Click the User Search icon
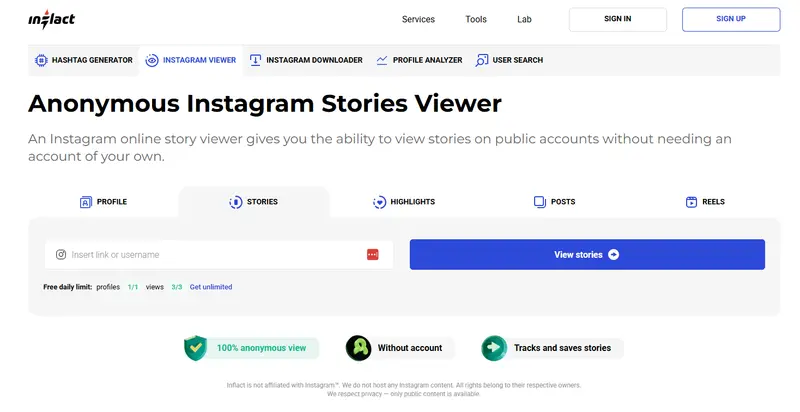Viewport: 800px width, 412px height. point(483,60)
